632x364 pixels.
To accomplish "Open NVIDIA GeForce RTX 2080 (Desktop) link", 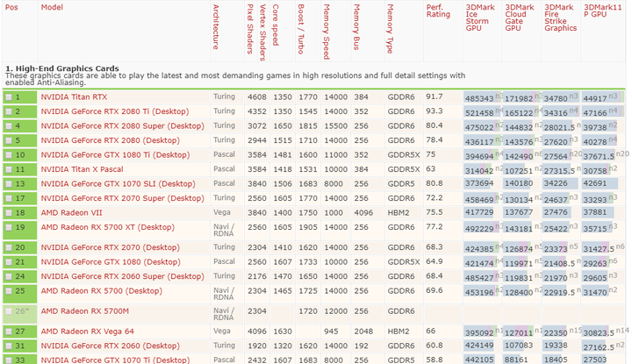I will click(110, 140).
